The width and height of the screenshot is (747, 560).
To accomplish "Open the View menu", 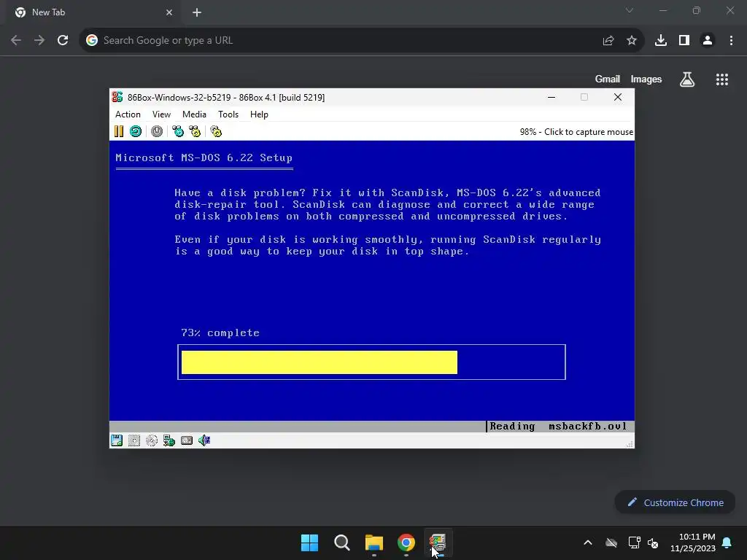I will (161, 114).
